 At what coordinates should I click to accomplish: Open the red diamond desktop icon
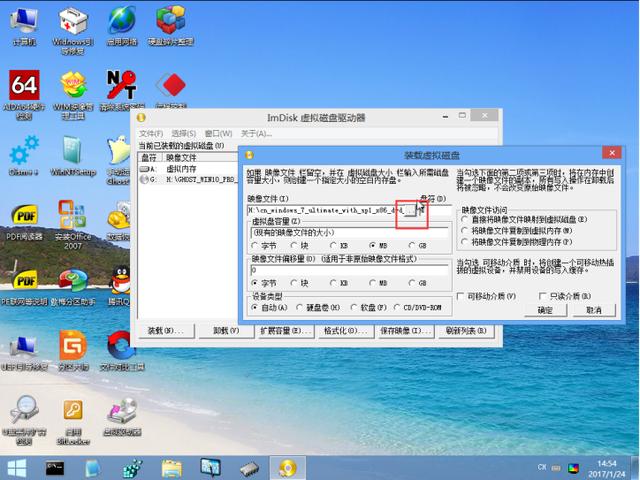pyautogui.click(x=171, y=89)
